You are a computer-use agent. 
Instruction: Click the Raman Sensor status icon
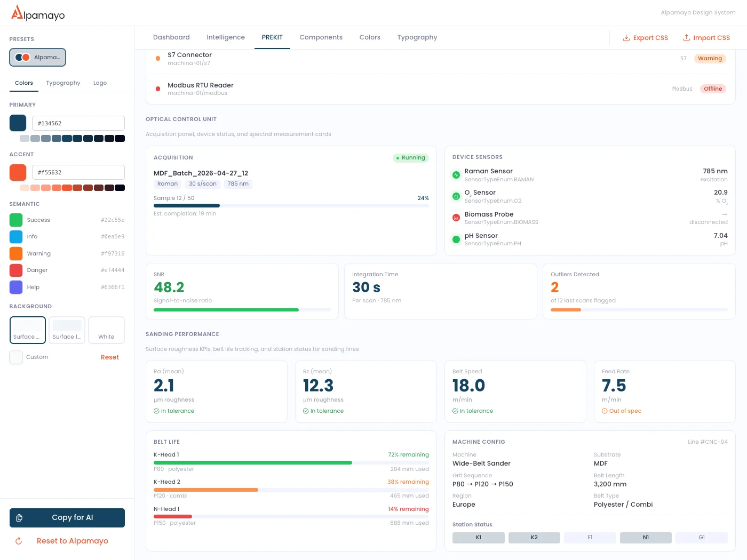tap(456, 175)
